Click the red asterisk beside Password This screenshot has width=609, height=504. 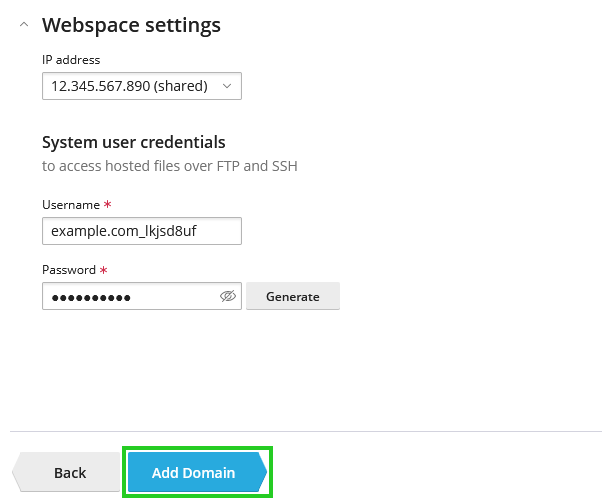coord(104,269)
